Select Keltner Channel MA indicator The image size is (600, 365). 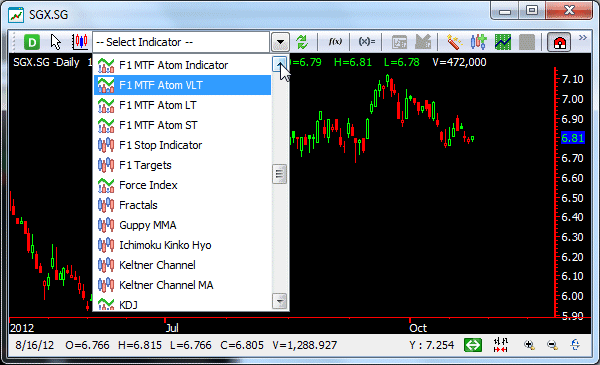(183, 285)
